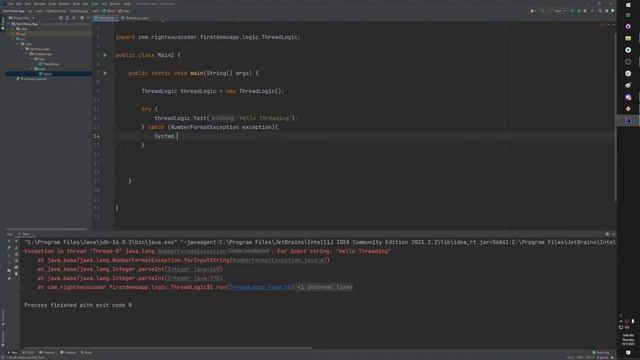
Task: Collapse the com package node
Action: 17,44
